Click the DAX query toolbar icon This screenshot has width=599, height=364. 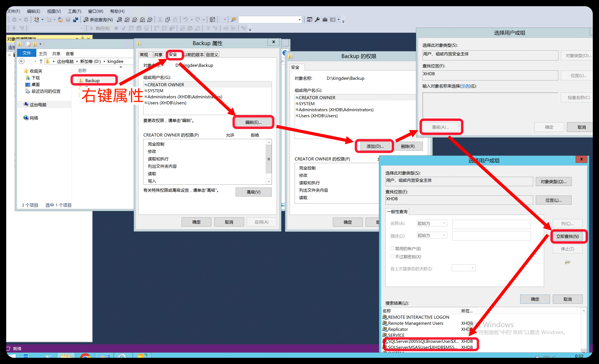(x=150, y=20)
